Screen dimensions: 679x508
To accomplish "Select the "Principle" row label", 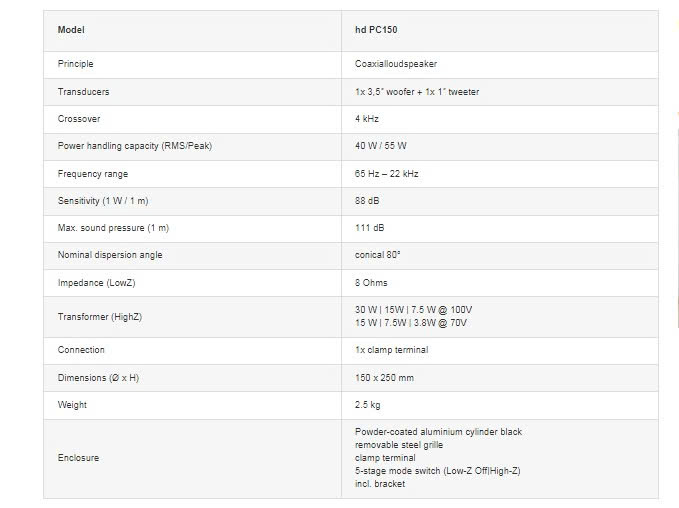I will [75, 64].
